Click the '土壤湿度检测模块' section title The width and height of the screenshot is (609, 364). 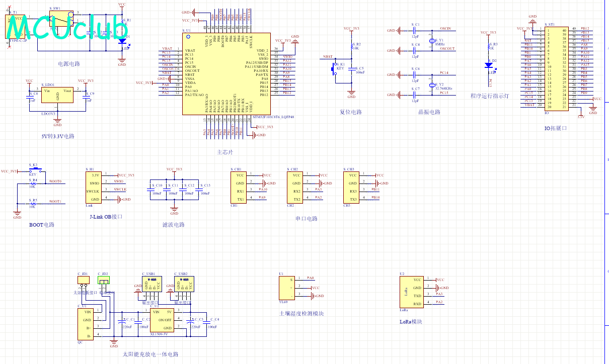point(301,314)
